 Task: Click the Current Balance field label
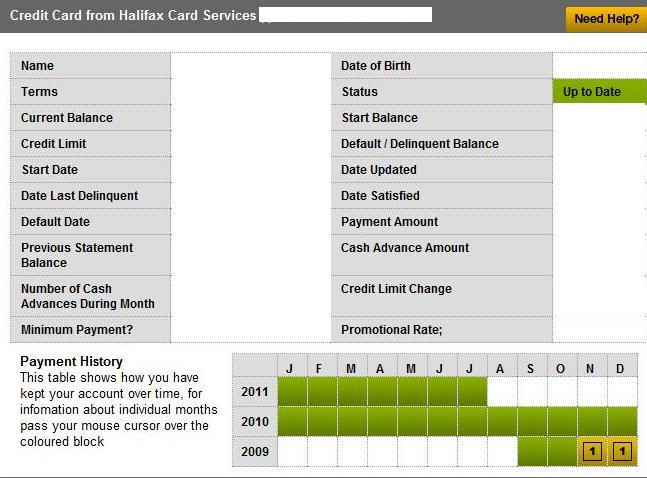pyautogui.click(x=67, y=118)
